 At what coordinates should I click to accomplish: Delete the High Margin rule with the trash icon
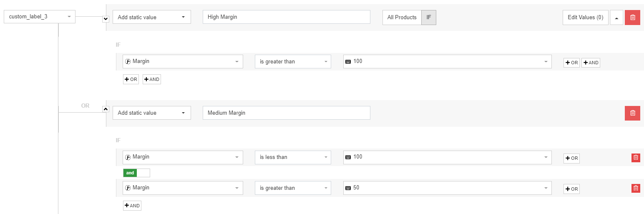[x=632, y=18]
